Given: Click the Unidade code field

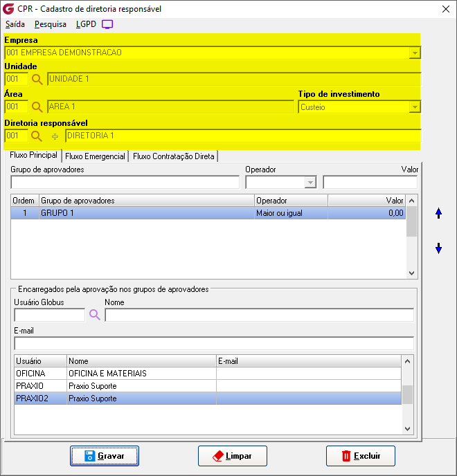Looking at the screenshot, I should click(x=17, y=80).
